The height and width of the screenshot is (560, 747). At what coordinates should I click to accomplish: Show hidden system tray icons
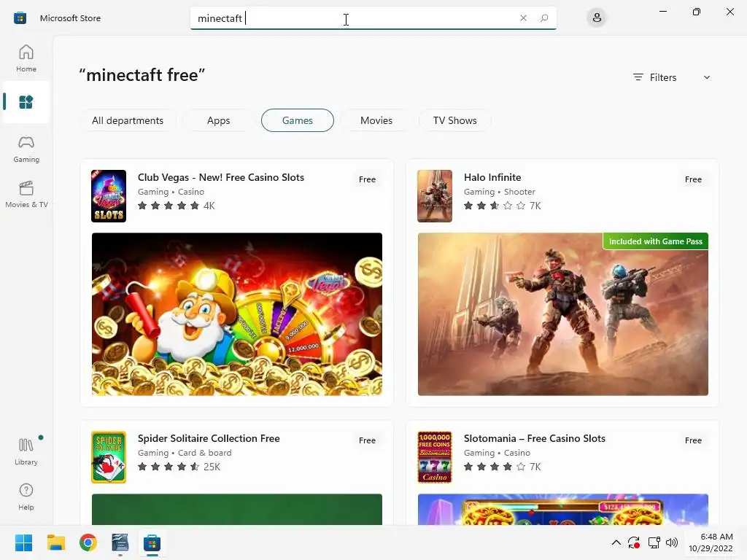[x=616, y=542]
